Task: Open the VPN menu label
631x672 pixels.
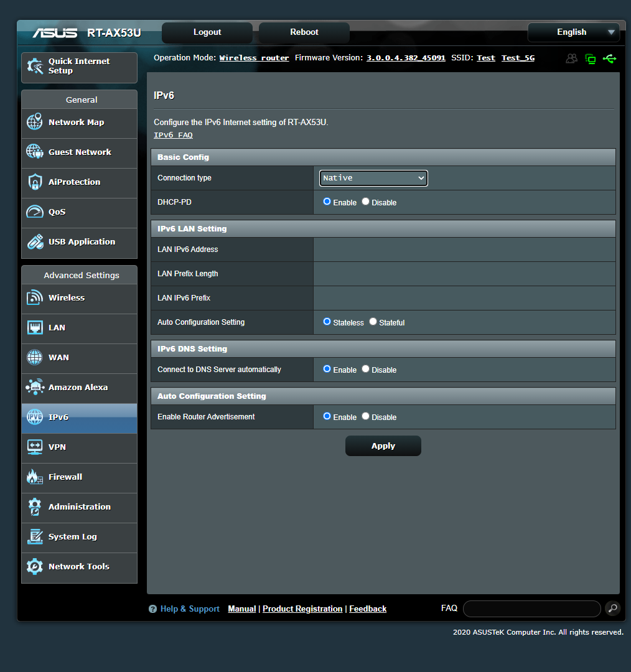Action: click(x=57, y=447)
